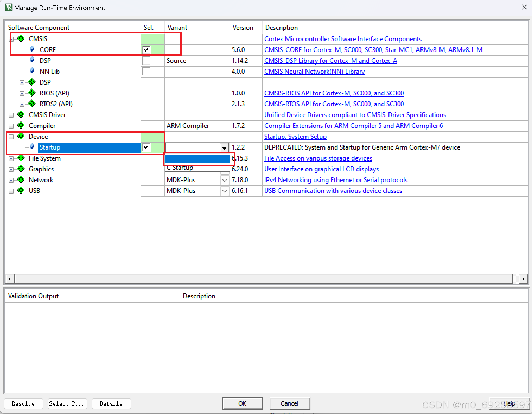The image size is (532, 414).
Task: Open the CMSIS Neural Network(NN) Library link
Action: point(314,71)
